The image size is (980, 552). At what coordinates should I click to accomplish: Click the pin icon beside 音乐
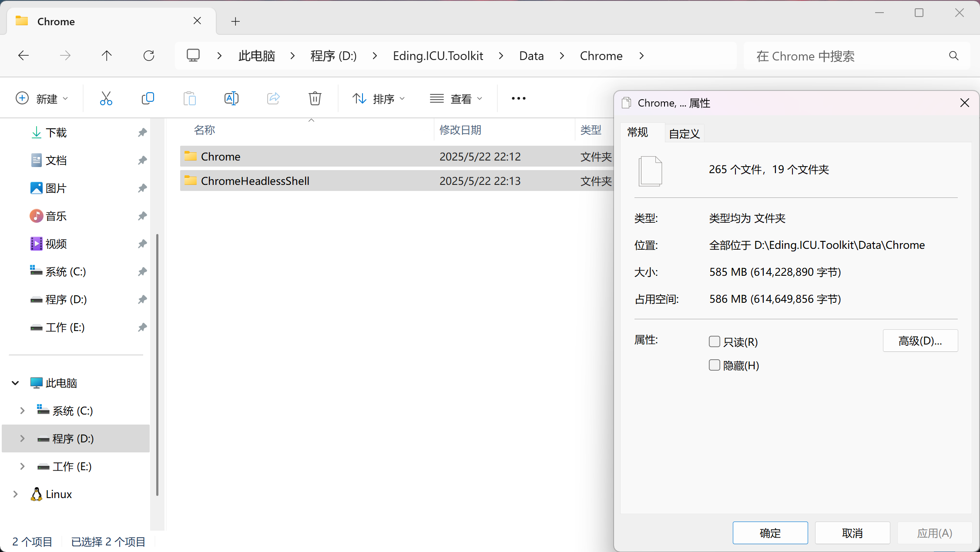tap(142, 216)
